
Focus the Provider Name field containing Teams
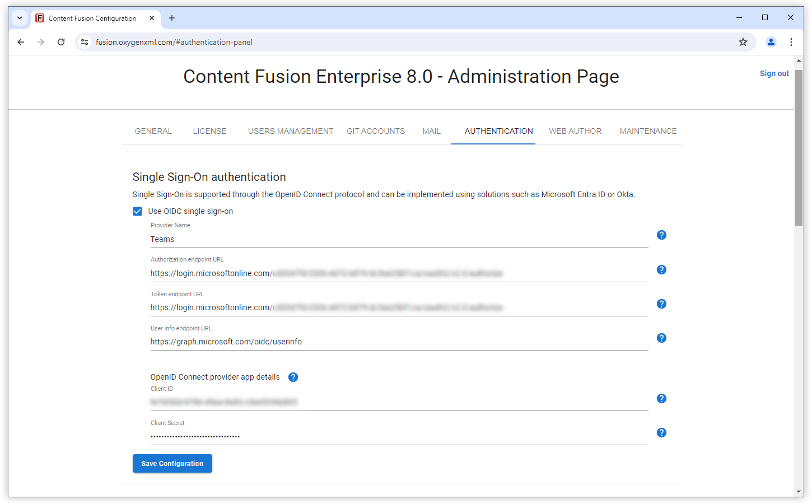pyautogui.click(x=399, y=239)
